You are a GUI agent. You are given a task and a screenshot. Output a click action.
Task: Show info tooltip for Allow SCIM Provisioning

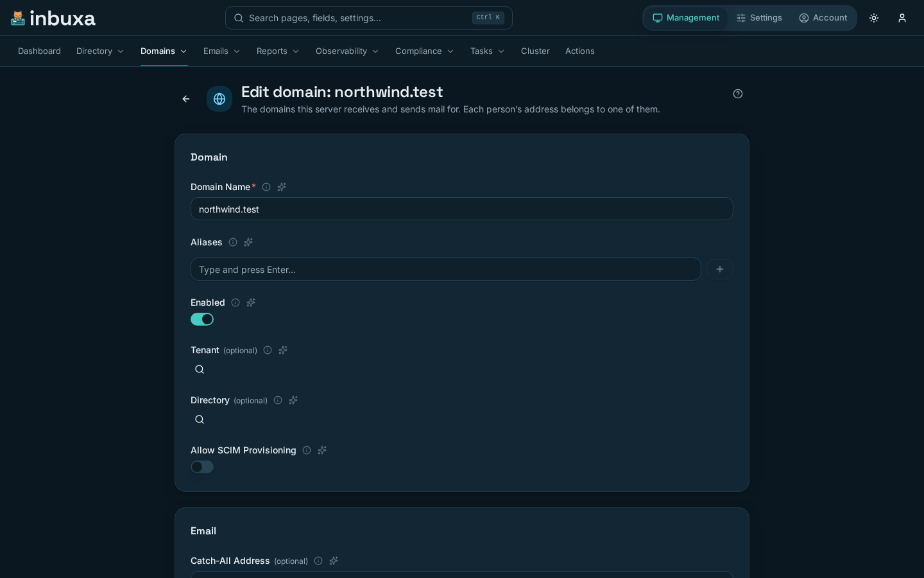[307, 450]
